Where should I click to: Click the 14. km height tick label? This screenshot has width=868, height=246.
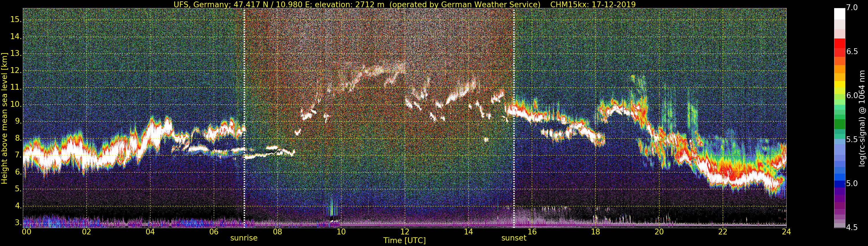pyautogui.click(x=16, y=36)
